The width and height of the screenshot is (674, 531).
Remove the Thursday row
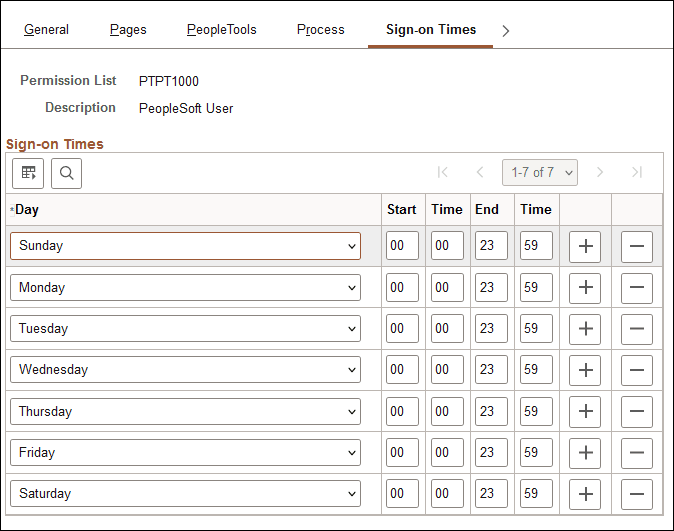click(x=637, y=411)
